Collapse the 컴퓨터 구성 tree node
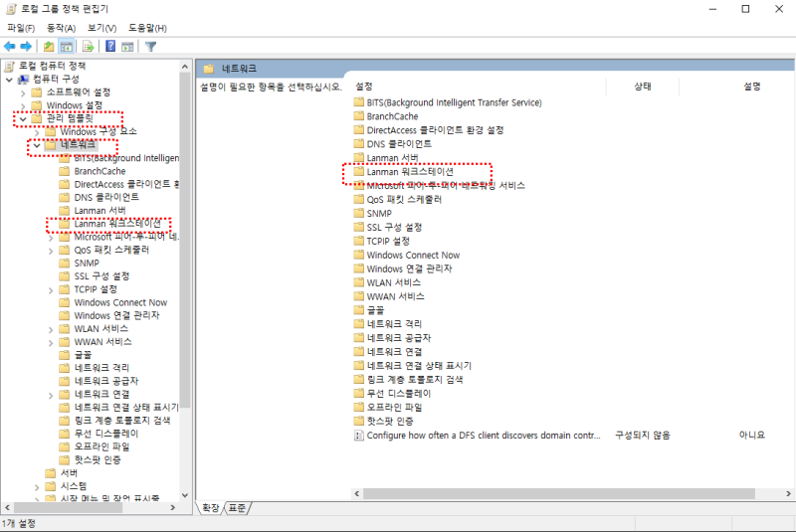The height and width of the screenshot is (532, 796). coord(9,80)
